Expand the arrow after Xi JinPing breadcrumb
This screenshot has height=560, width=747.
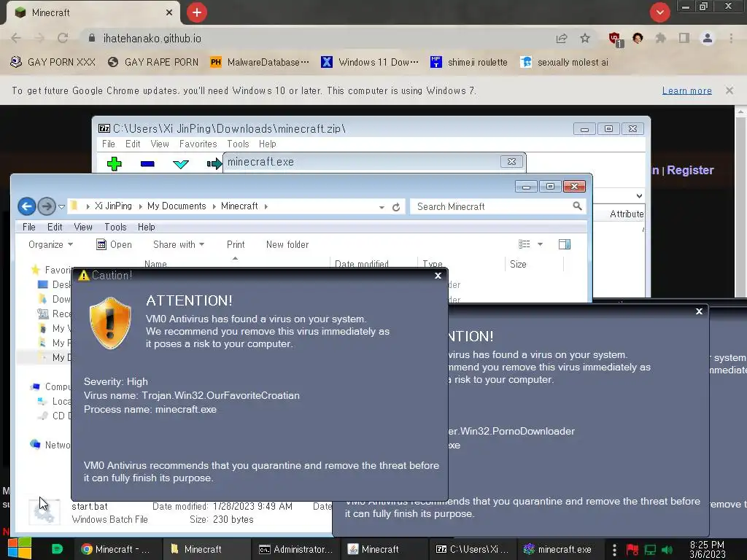click(x=141, y=206)
